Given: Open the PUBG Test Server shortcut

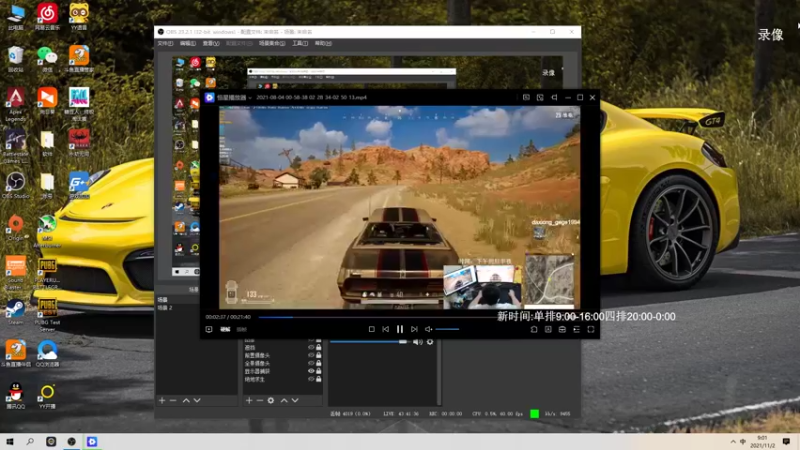Looking at the screenshot, I should point(47,315).
